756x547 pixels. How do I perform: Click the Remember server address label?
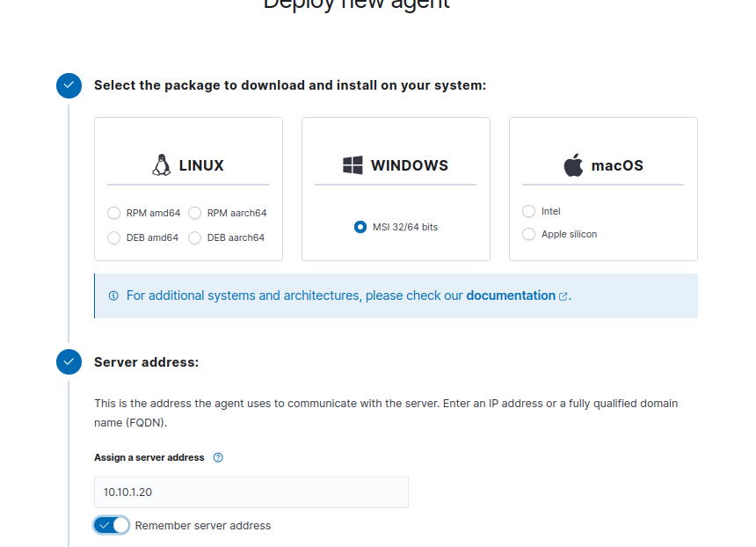click(202, 526)
